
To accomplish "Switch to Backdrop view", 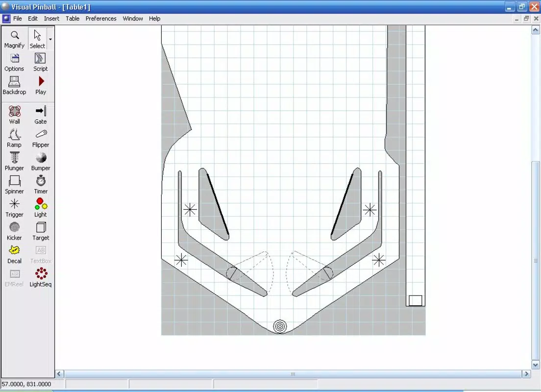I will (15, 86).
